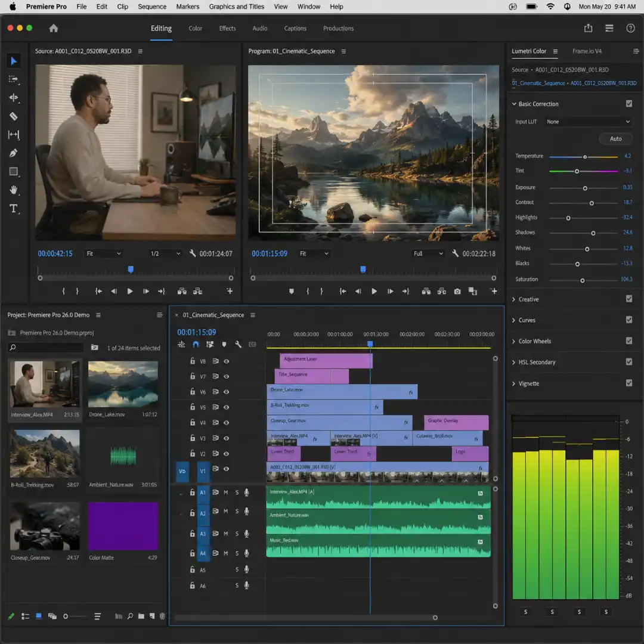Select the Razor tool
The height and width of the screenshot is (644, 644).
pos(14,116)
